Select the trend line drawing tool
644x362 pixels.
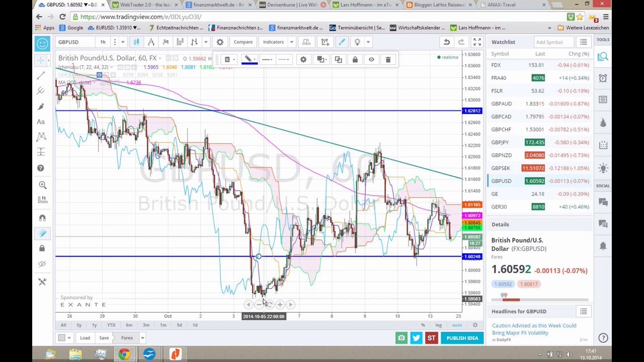tap(42, 75)
